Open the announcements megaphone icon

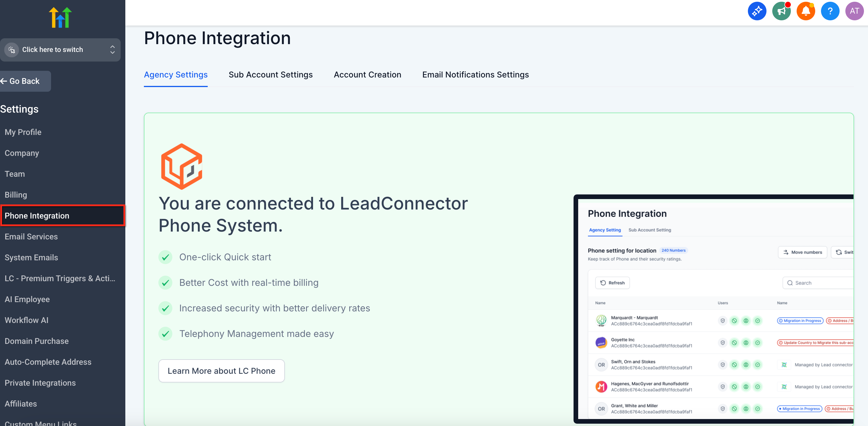point(781,11)
